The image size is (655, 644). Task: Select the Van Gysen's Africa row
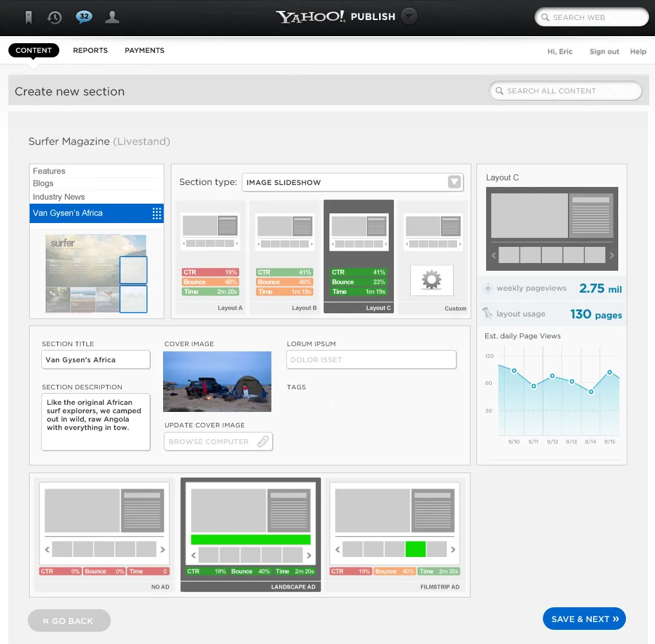point(97,213)
